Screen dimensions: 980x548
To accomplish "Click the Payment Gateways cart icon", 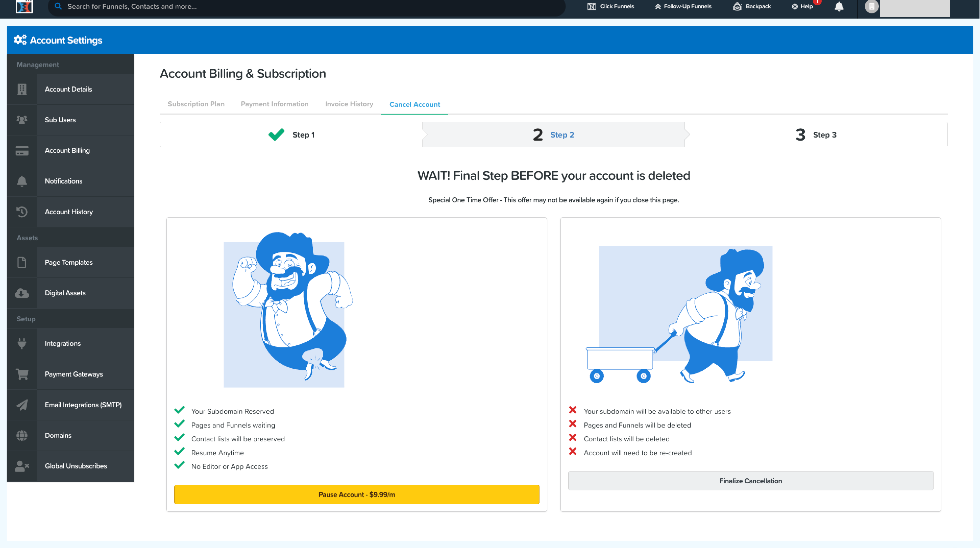I will (x=22, y=374).
